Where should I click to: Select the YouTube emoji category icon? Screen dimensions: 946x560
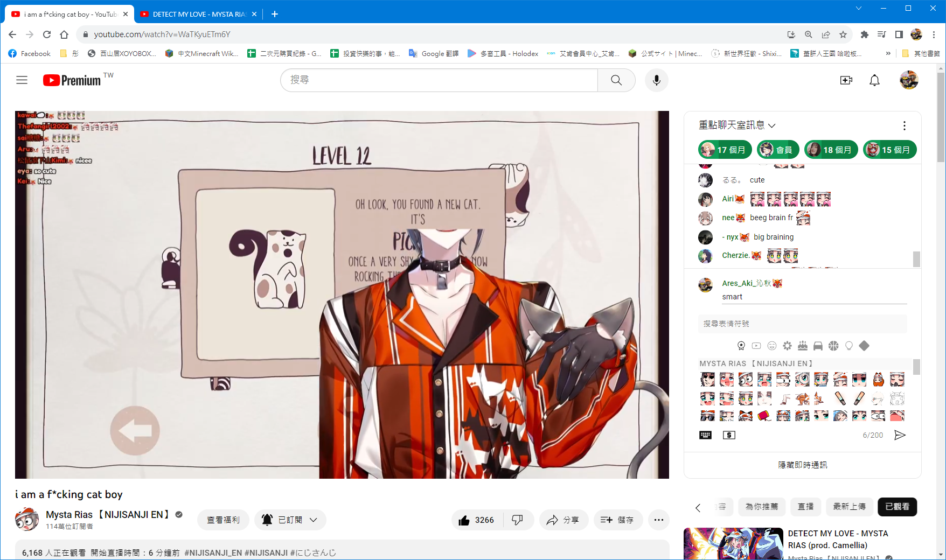pos(756,346)
